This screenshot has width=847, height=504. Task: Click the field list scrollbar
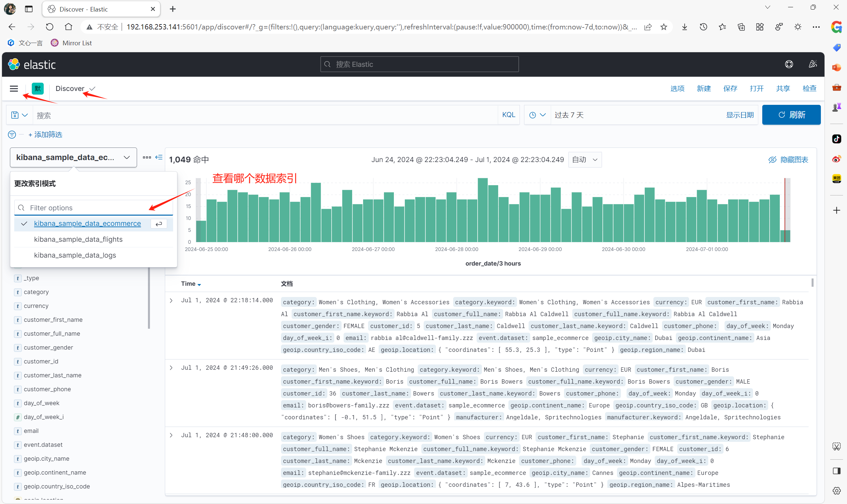[149, 298]
